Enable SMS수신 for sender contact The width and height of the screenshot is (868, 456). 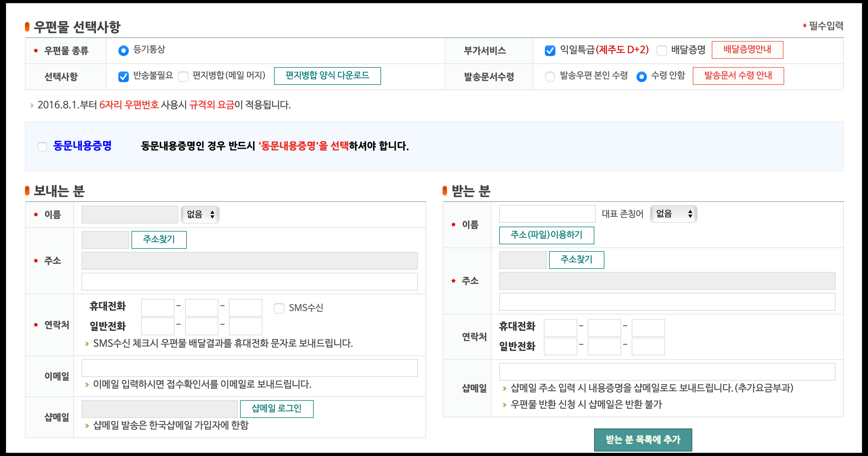279,308
